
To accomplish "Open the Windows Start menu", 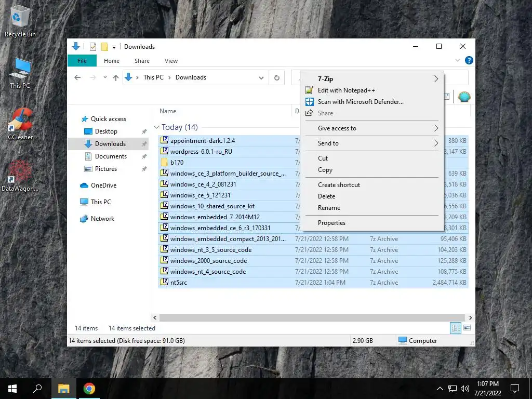I will click(12, 389).
